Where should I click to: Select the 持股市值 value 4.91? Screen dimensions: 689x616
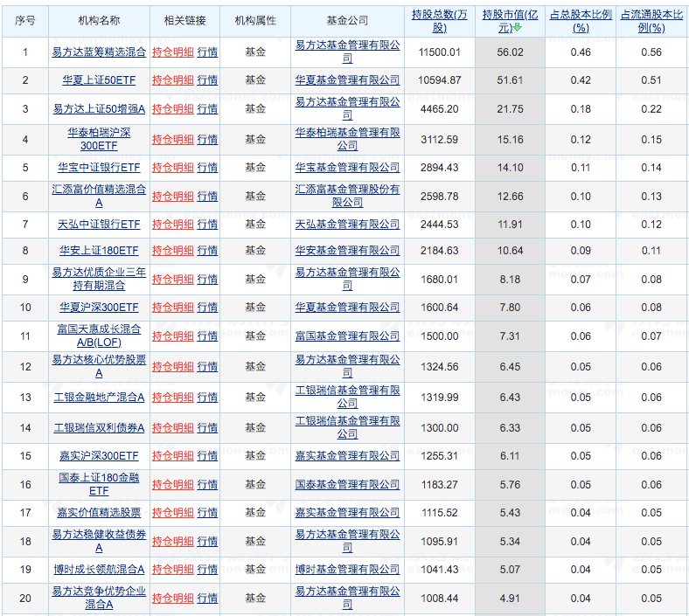point(510,598)
